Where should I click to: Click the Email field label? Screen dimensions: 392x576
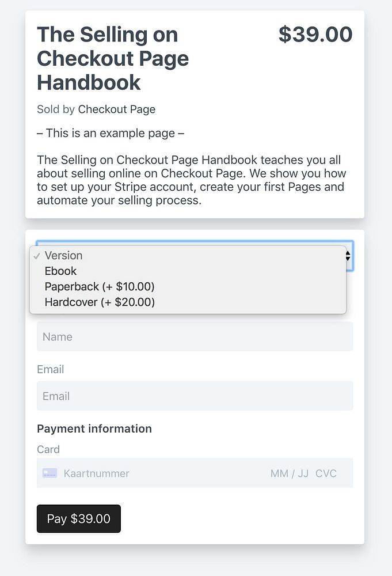tap(51, 369)
